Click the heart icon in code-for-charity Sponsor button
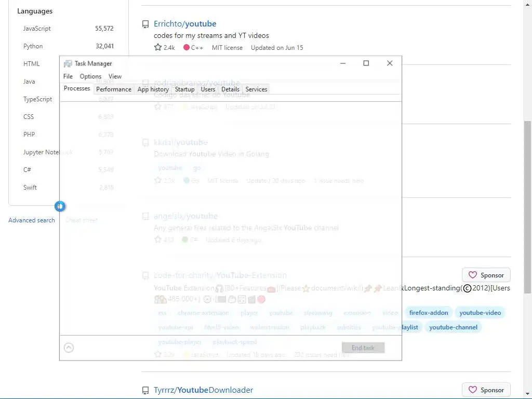Viewport: 532px width, 399px height. pyautogui.click(x=473, y=275)
